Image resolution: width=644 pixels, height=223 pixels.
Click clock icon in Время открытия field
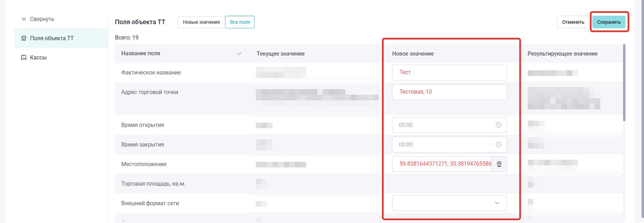tap(498, 125)
